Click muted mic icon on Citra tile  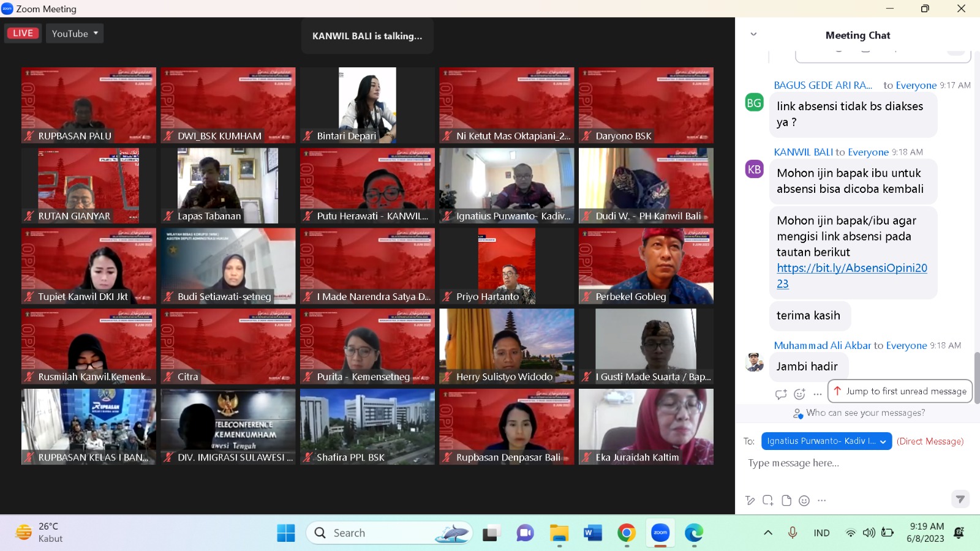tap(168, 377)
